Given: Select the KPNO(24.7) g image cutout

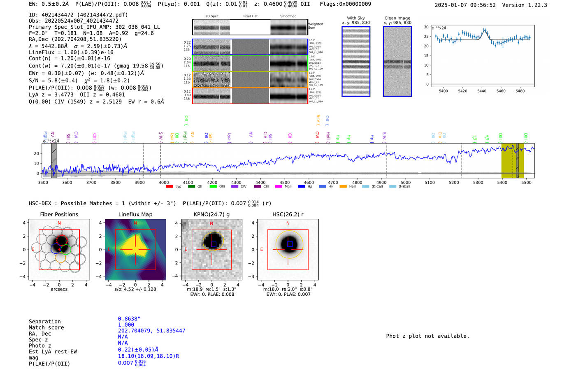Looking at the screenshot, I should click(211, 250).
